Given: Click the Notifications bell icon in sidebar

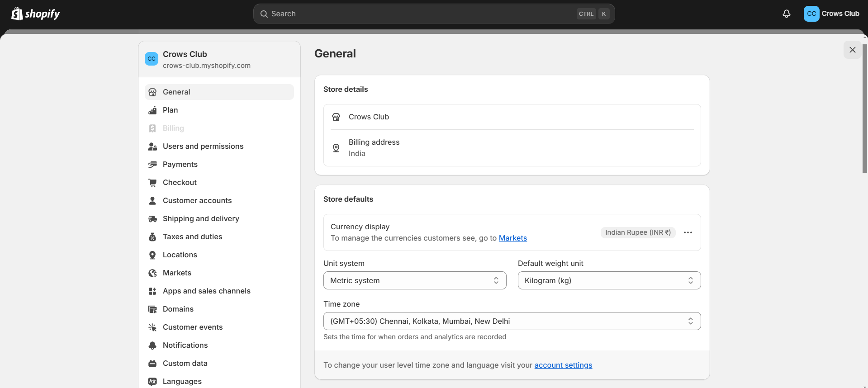Looking at the screenshot, I should 152,345.
